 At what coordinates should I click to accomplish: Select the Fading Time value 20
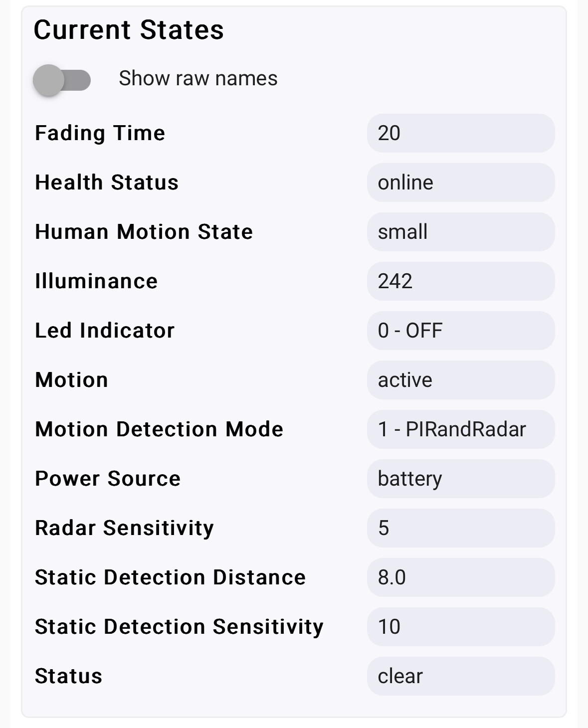click(461, 133)
